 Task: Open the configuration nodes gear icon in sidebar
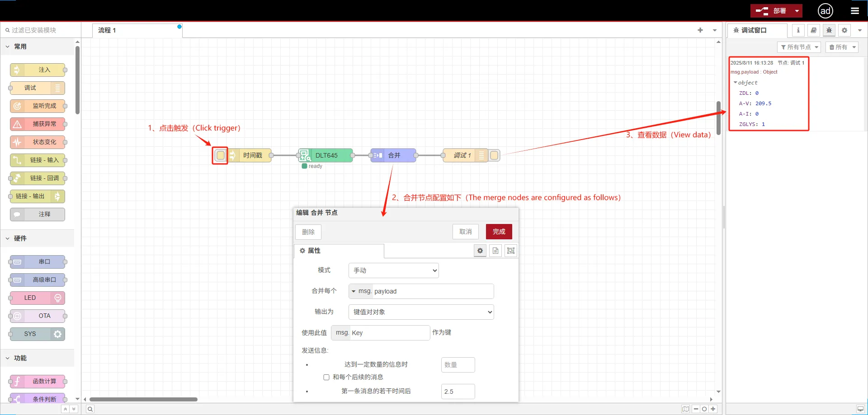[844, 30]
